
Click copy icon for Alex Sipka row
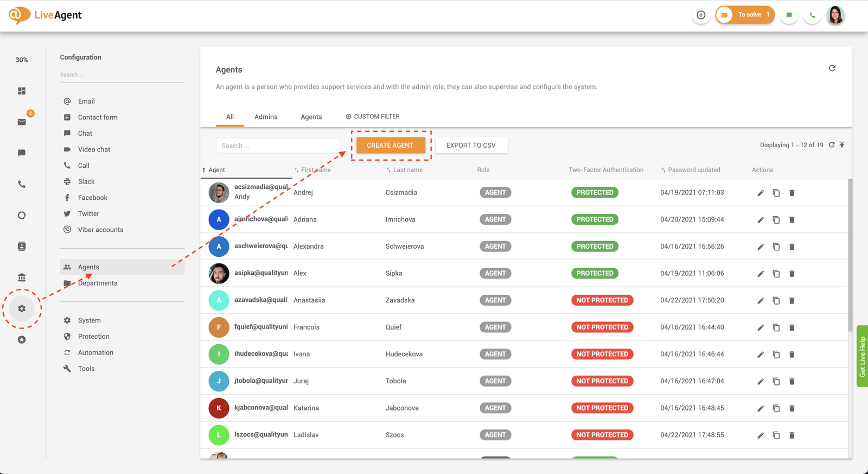coord(776,274)
